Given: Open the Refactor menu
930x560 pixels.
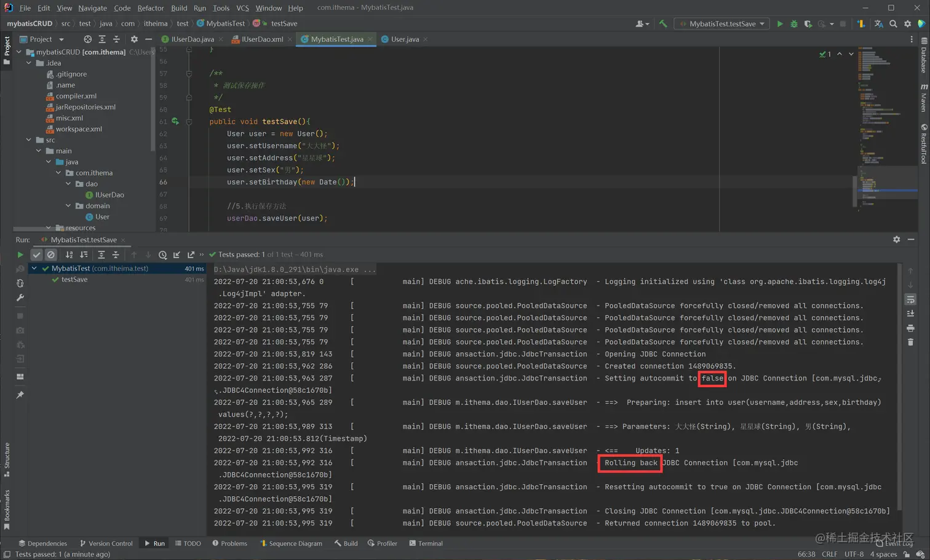Looking at the screenshot, I should pos(150,8).
